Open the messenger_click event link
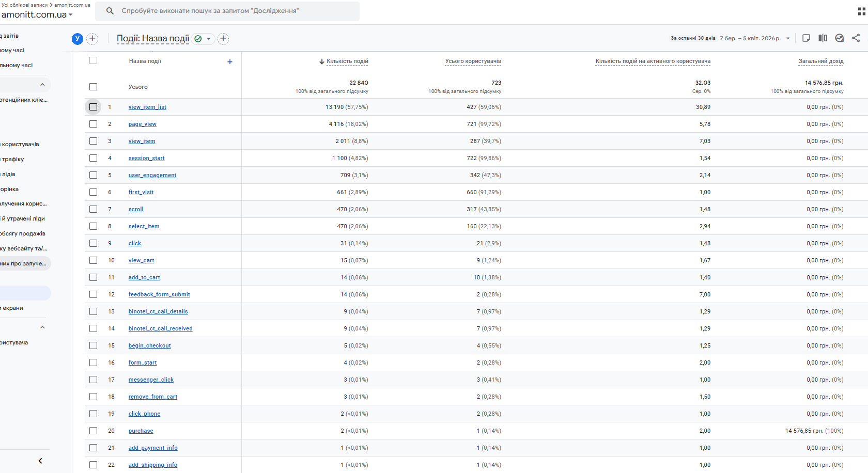Image resolution: width=868 pixels, height=473 pixels. coord(151,380)
